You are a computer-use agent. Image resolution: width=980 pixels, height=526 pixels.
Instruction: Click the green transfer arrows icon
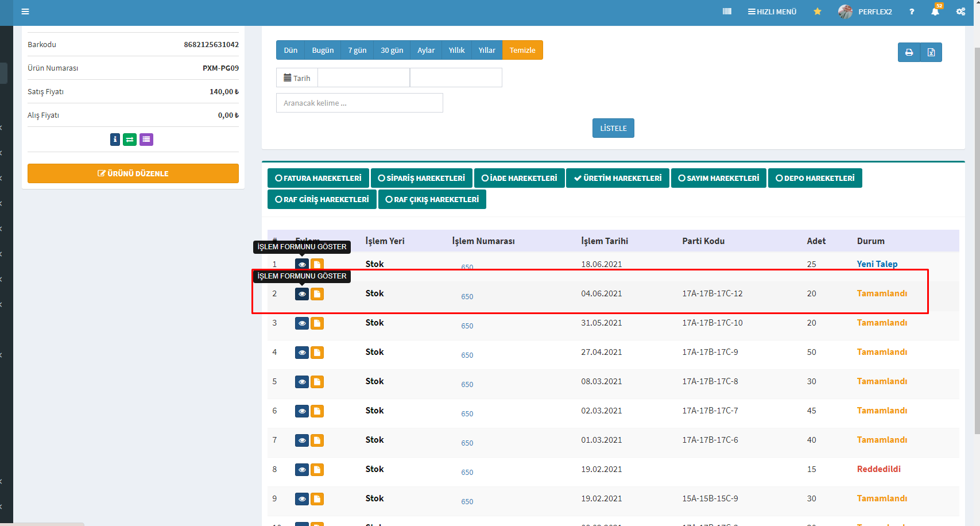tap(130, 140)
